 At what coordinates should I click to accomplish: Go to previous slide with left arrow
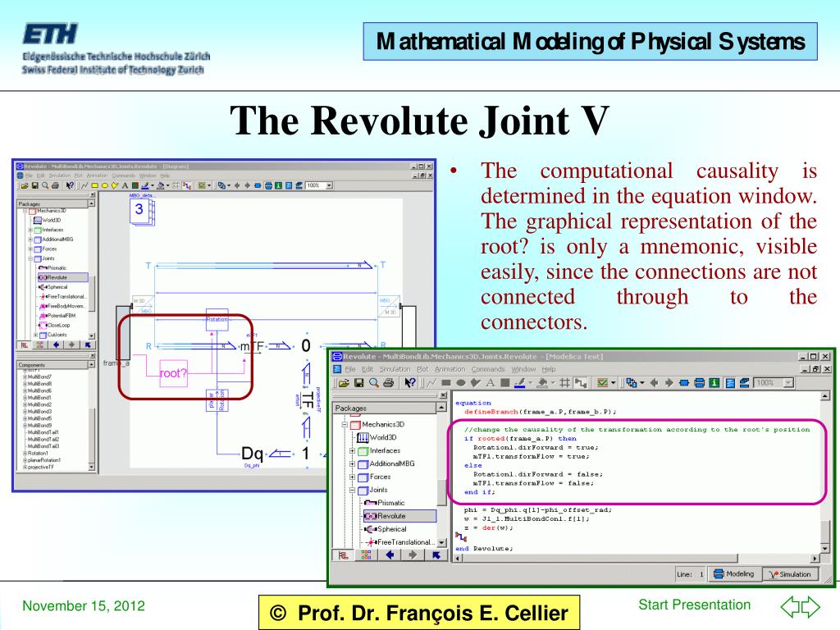tap(790, 607)
